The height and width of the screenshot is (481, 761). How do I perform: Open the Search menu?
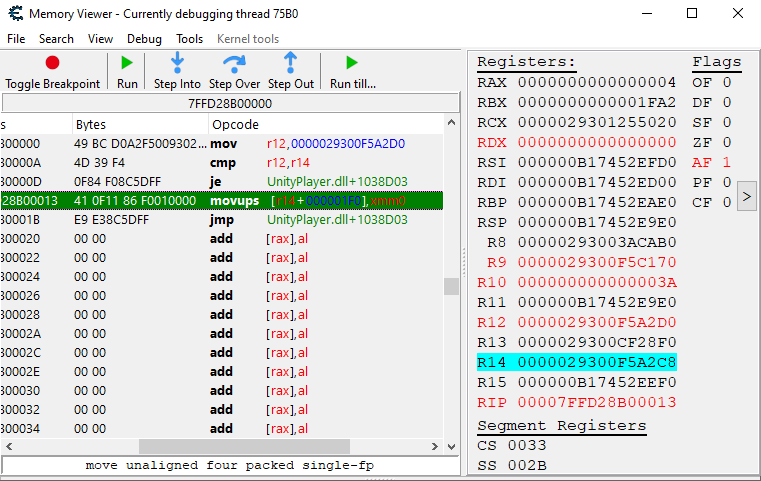(56, 39)
